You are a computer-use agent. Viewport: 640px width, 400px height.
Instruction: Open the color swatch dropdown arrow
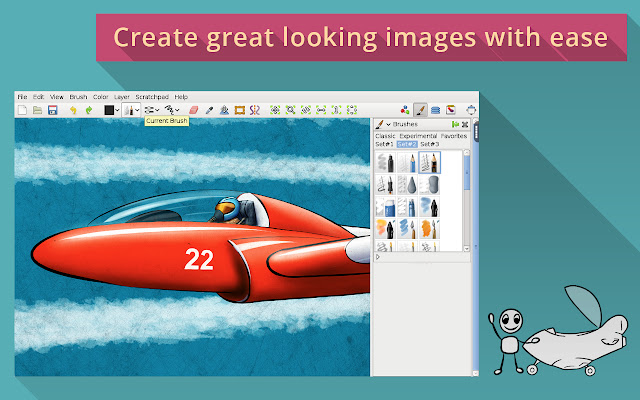tap(117, 110)
